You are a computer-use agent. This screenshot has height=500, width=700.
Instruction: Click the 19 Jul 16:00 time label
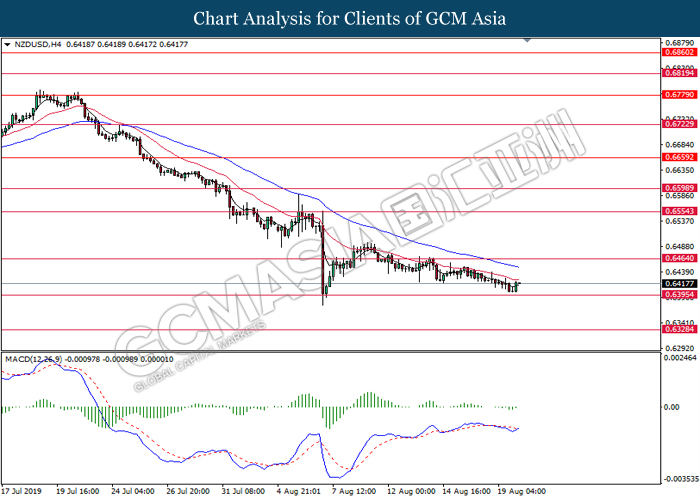(78, 491)
